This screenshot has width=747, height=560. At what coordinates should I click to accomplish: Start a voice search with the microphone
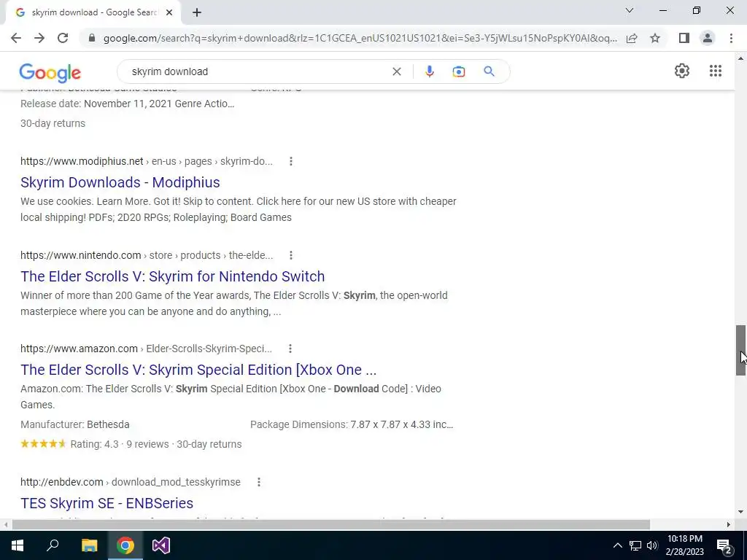point(429,71)
